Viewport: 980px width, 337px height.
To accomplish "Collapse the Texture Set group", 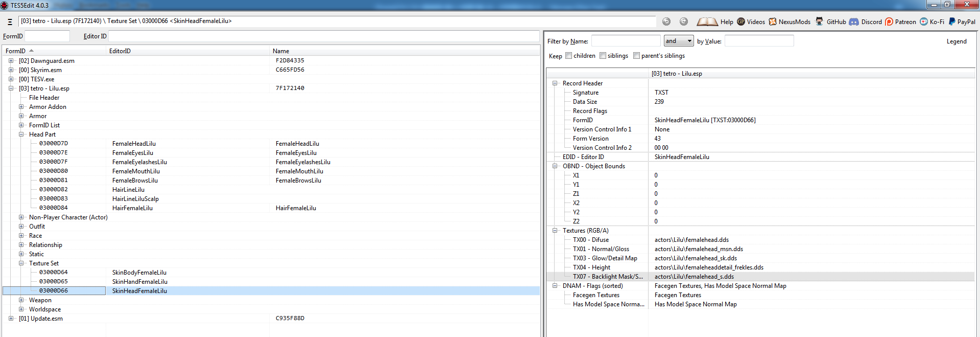I will [x=21, y=263].
